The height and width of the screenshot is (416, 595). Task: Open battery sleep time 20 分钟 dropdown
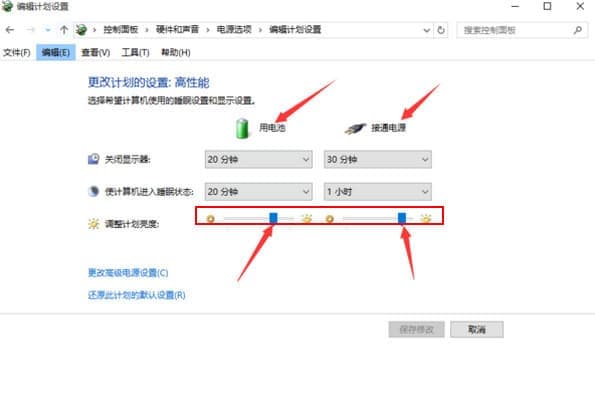click(x=258, y=192)
